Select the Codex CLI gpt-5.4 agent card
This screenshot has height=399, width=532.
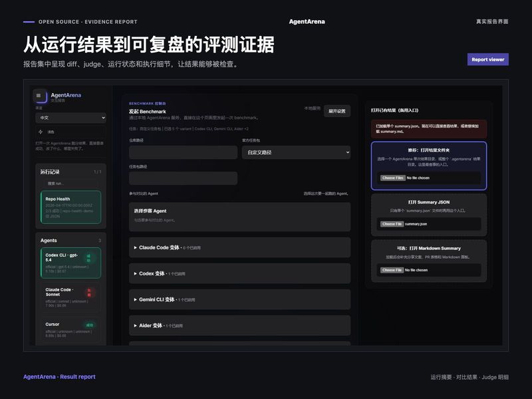(x=70, y=263)
